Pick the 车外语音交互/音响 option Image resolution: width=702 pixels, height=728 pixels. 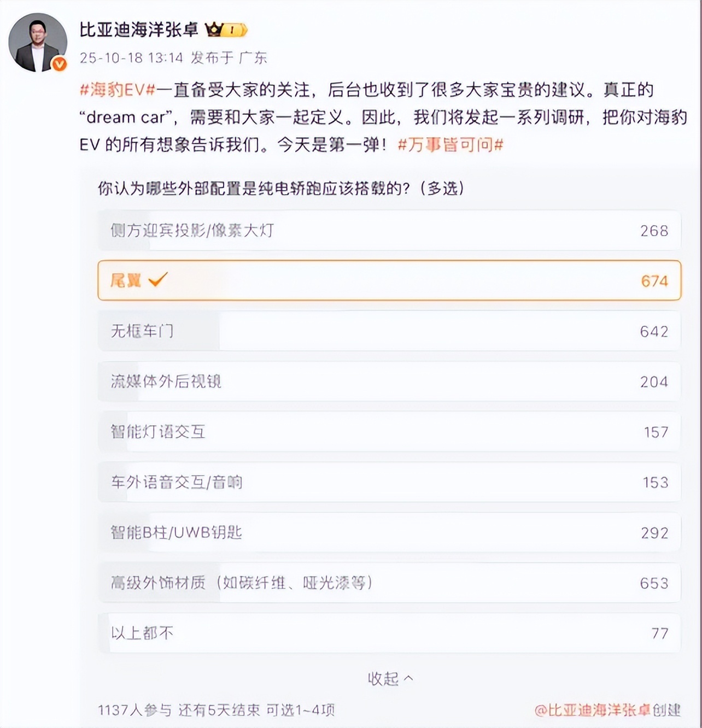(x=389, y=482)
